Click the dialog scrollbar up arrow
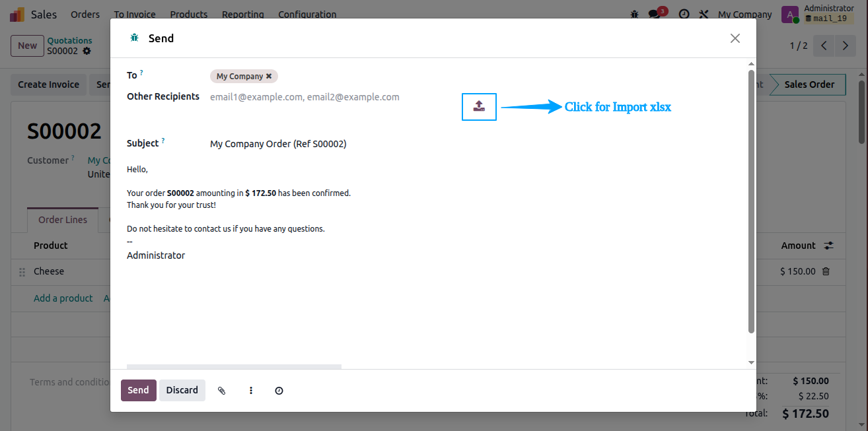Image resolution: width=868 pixels, height=431 pixels. tap(751, 64)
